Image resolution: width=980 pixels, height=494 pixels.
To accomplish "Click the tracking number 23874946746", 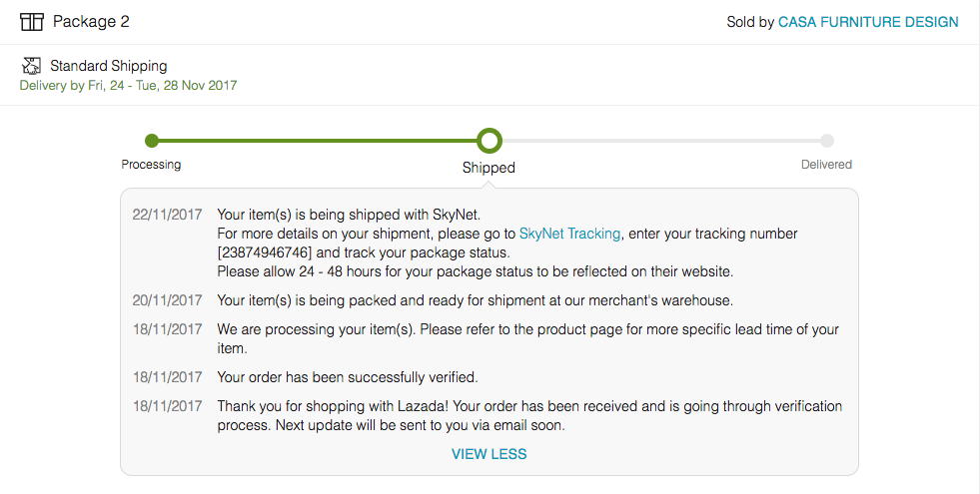I will pyautogui.click(x=265, y=252).
